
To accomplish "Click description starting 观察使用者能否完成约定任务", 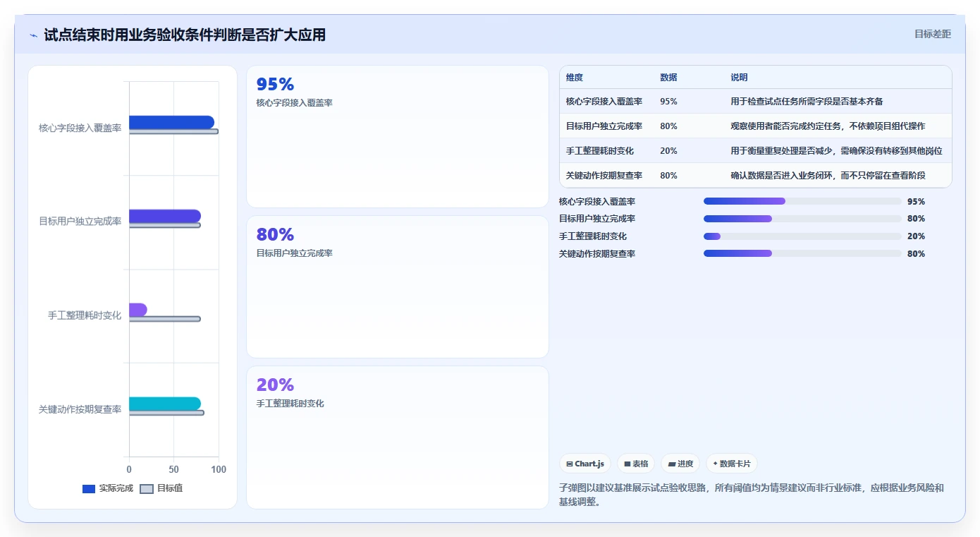I will point(828,126).
